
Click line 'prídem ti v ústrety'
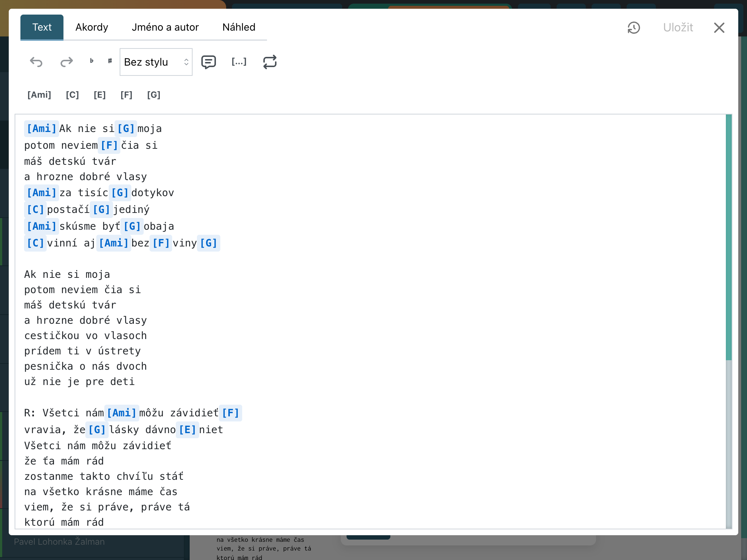coord(82,351)
